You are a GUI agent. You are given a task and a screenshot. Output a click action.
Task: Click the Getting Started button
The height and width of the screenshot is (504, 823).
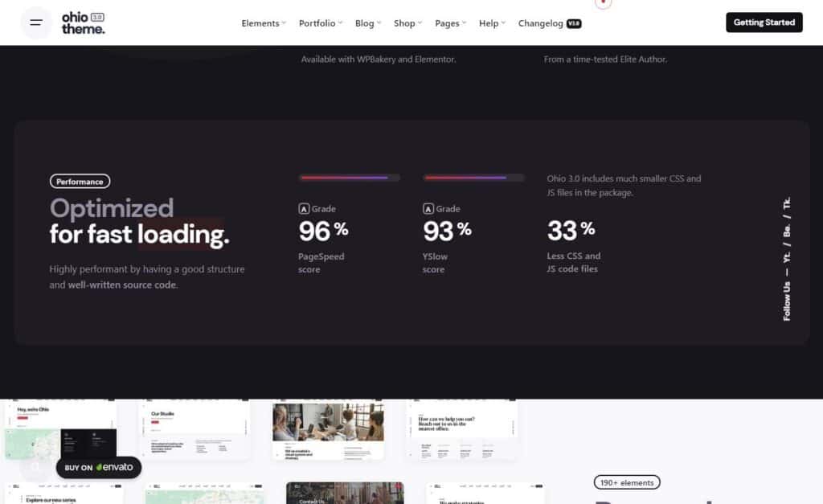tap(764, 23)
